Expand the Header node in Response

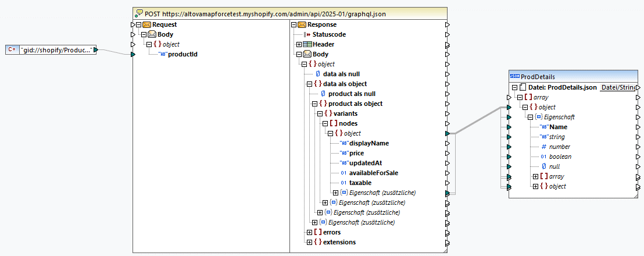click(299, 44)
